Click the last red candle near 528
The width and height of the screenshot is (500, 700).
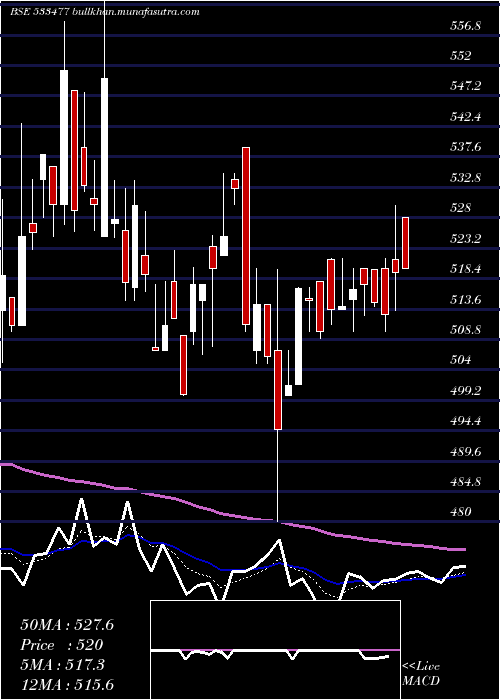click(405, 243)
